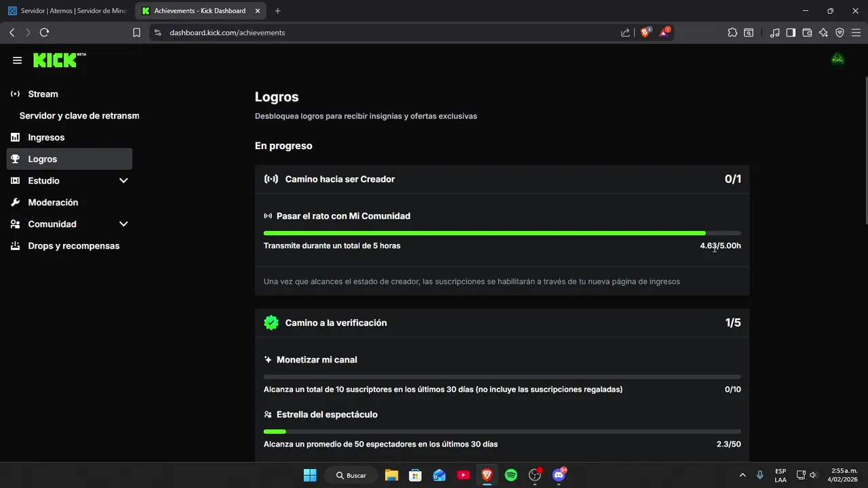The image size is (868, 488).
Task: Open Moderación section
Action: (69, 203)
